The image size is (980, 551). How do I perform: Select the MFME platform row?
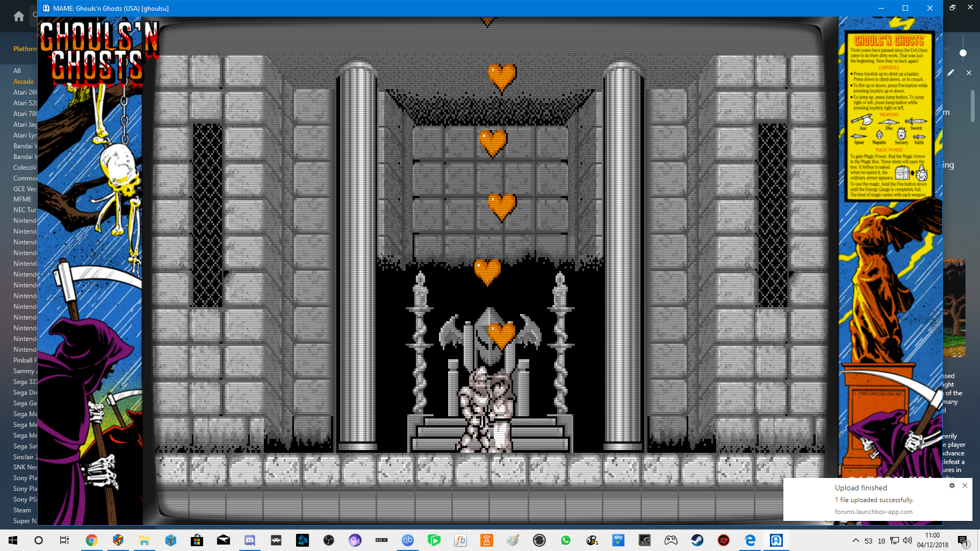click(23, 199)
